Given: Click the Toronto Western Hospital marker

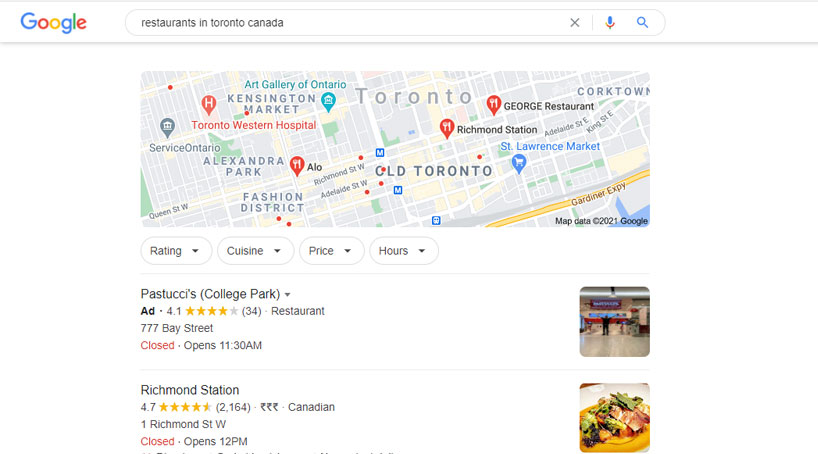Looking at the screenshot, I should 209,105.
